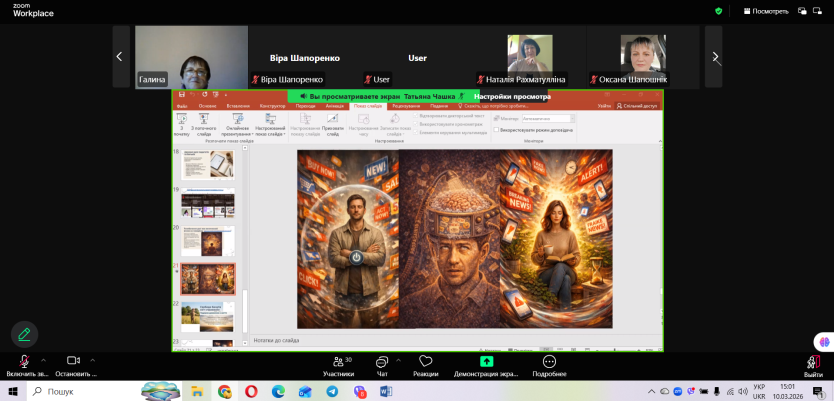Viewport: 834px width, 401px height.
Task: Click the annotate pencil icon
Action: pyautogui.click(x=24, y=334)
